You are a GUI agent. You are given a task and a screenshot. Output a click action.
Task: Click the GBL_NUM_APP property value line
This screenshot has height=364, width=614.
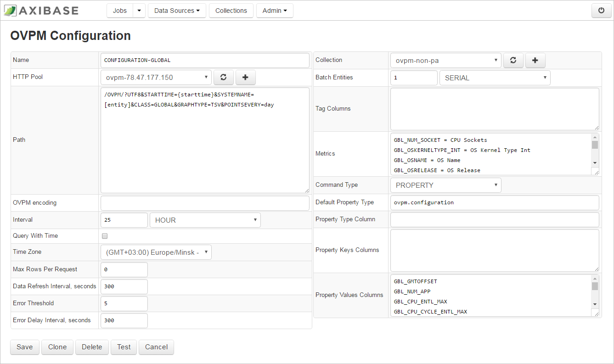click(x=412, y=291)
